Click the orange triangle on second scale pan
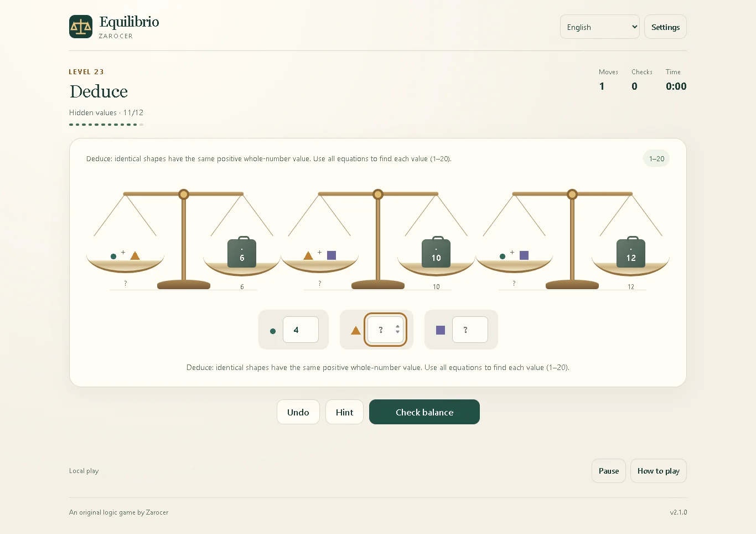 308,255
